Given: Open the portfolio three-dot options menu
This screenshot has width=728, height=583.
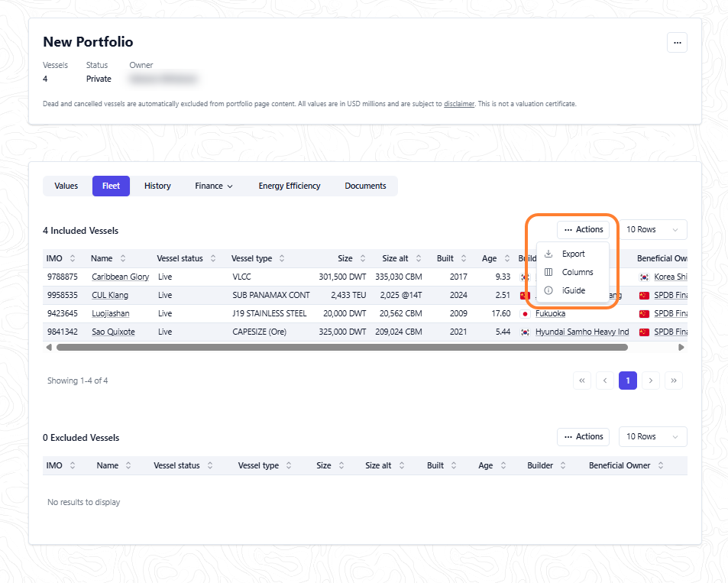Looking at the screenshot, I should pyautogui.click(x=677, y=43).
